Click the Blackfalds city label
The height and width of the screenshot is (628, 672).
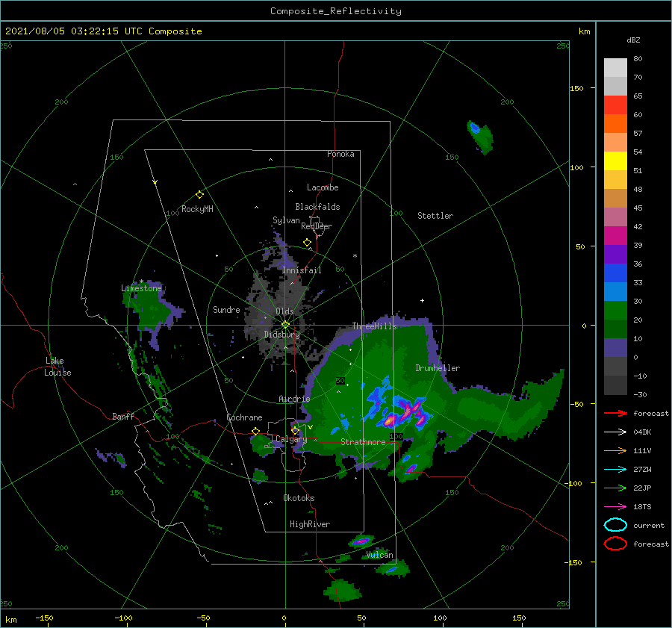(317, 207)
